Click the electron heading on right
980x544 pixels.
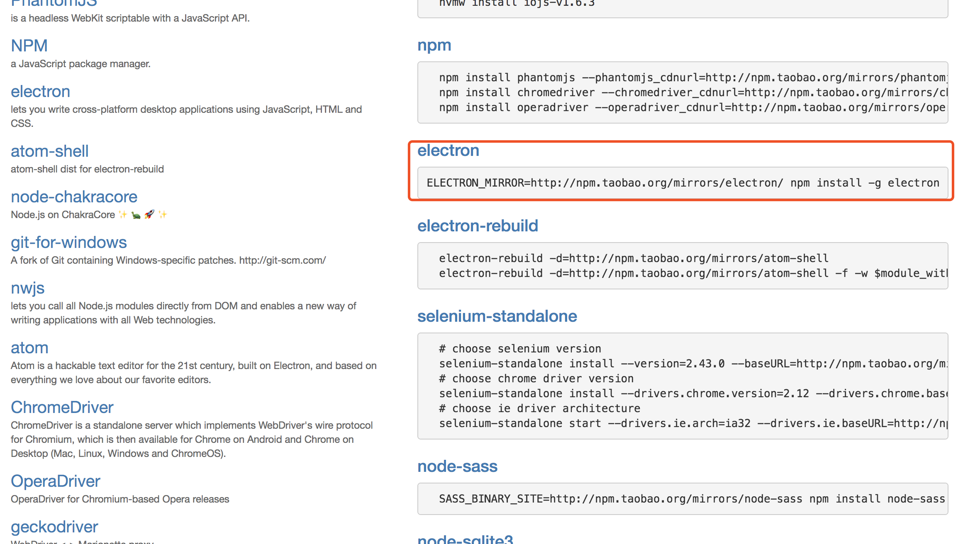pos(448,150)
